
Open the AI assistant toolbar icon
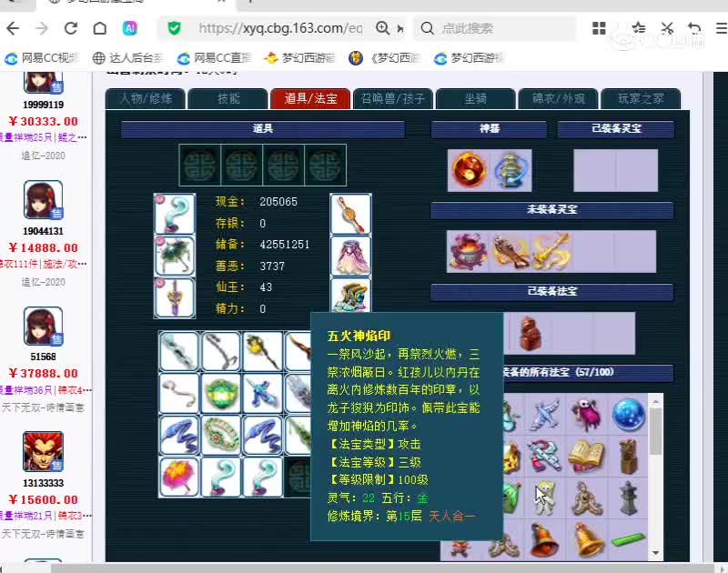(129, 29)
